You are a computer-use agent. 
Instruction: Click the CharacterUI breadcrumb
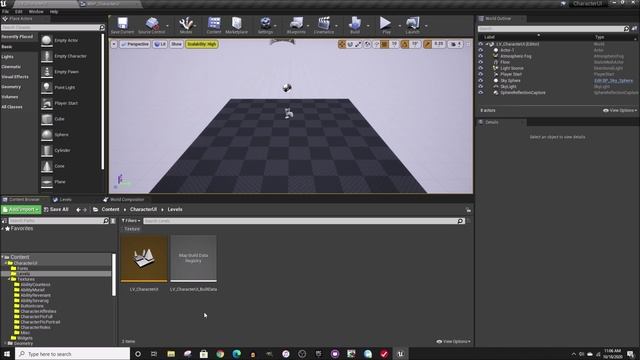pos(143,209)
